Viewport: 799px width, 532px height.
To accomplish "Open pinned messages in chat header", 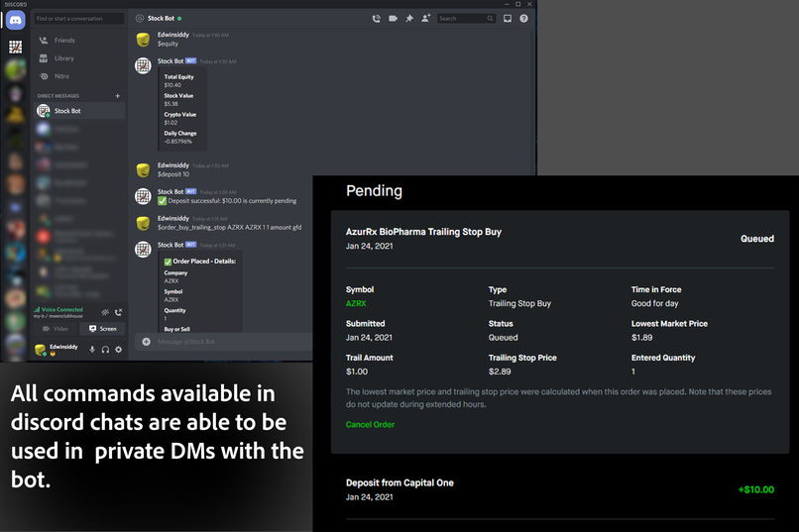I will 409,18.
